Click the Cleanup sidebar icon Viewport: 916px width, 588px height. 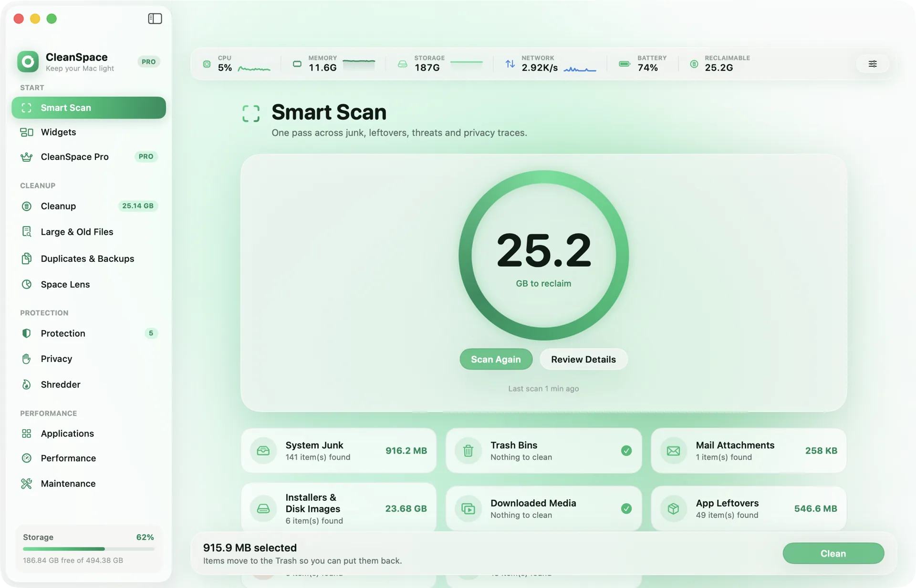(27, 206)
